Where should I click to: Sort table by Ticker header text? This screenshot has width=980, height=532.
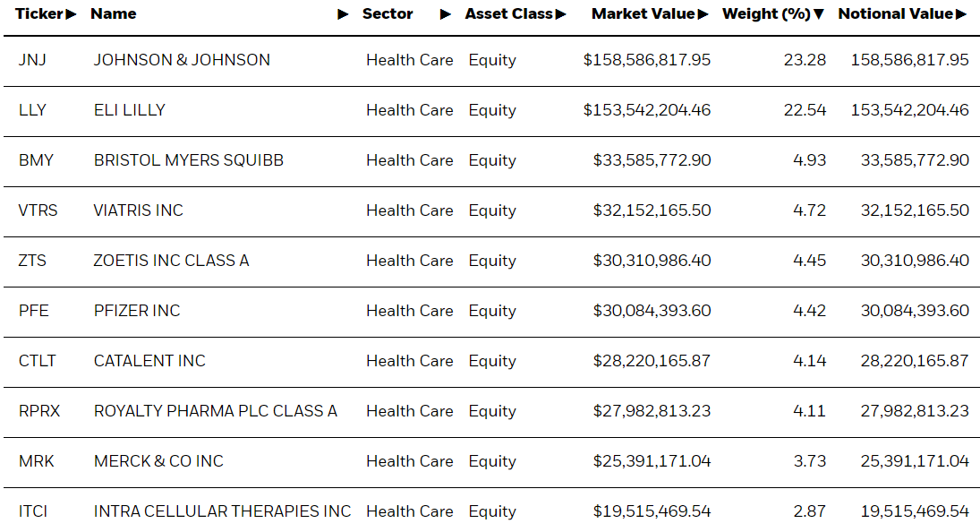pyautogui.click(x=38, y=13)
